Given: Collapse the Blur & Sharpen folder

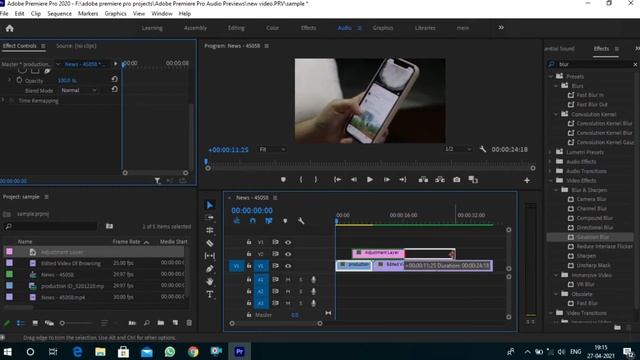Looking at the screenshot, I should 556,190.
